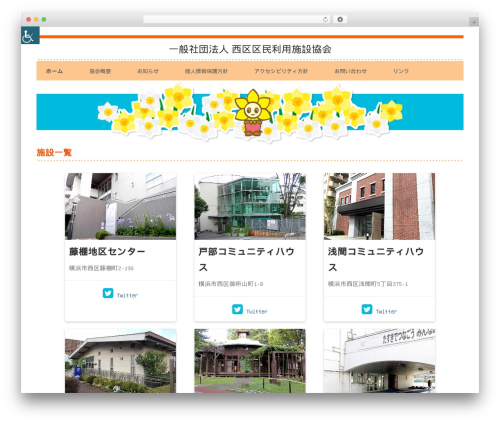
Task: Click the Twitter icon for 戸部コミュニティハウス
Action: pos(237,309)
